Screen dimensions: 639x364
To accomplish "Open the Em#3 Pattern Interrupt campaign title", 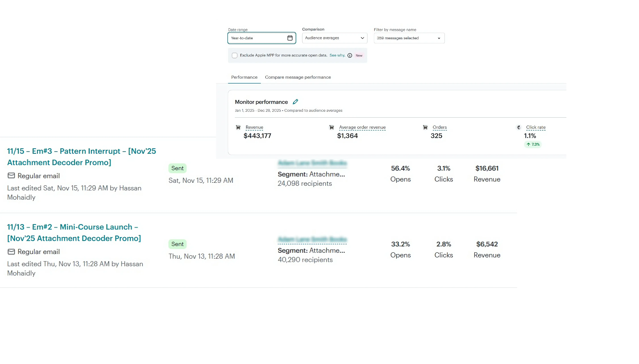I will point(81,156).
